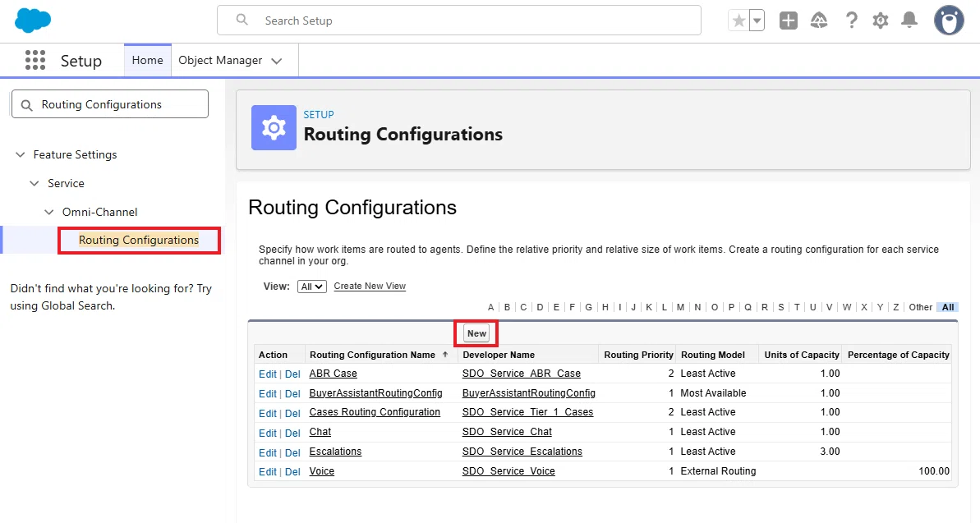Open the Chat configuration link

(320, 432)
